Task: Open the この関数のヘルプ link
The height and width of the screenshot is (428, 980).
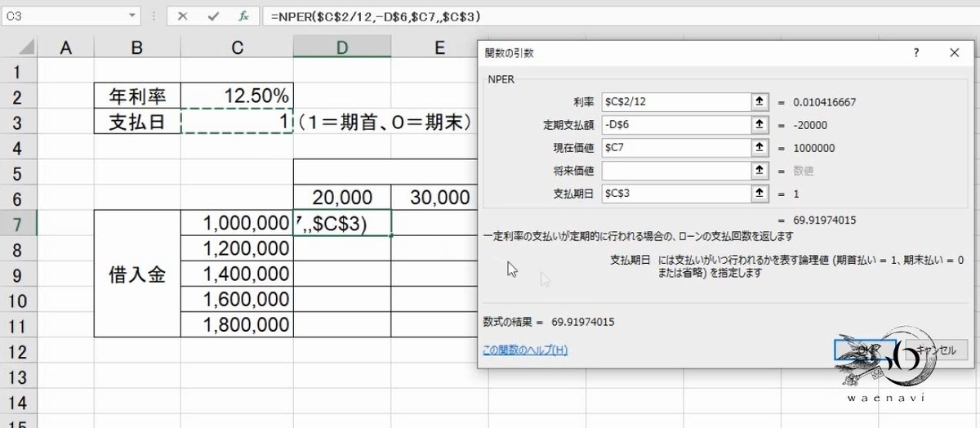Action: click(525, 350)
